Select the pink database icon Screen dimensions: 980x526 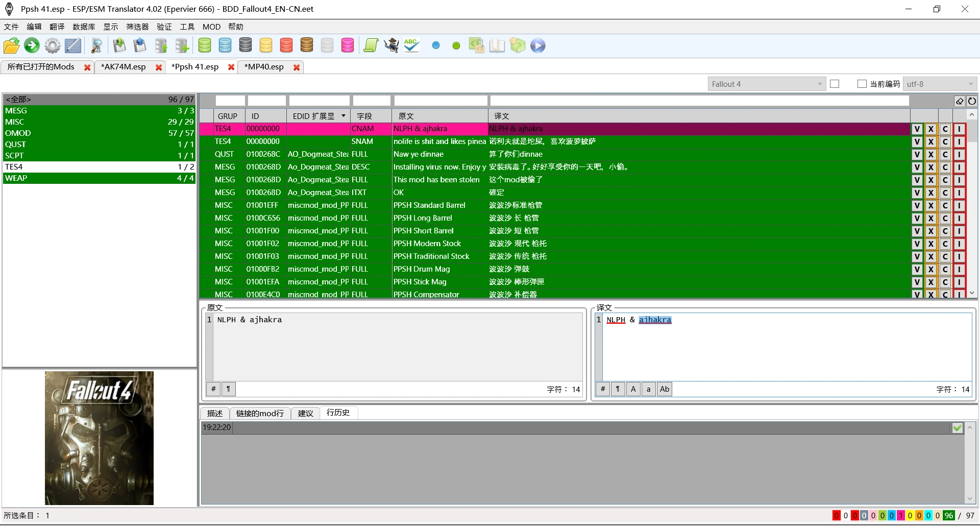pyautogui.click(x=348, y=45)
